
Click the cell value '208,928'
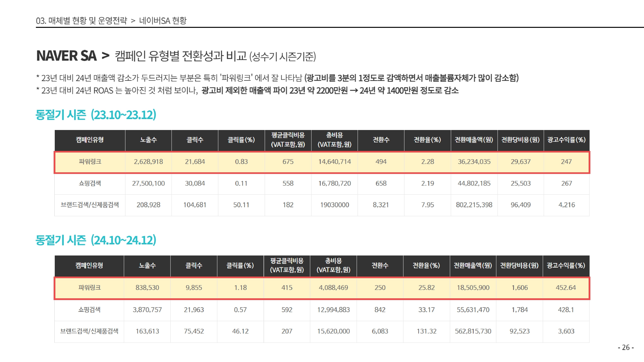click(x=148, y=205)
